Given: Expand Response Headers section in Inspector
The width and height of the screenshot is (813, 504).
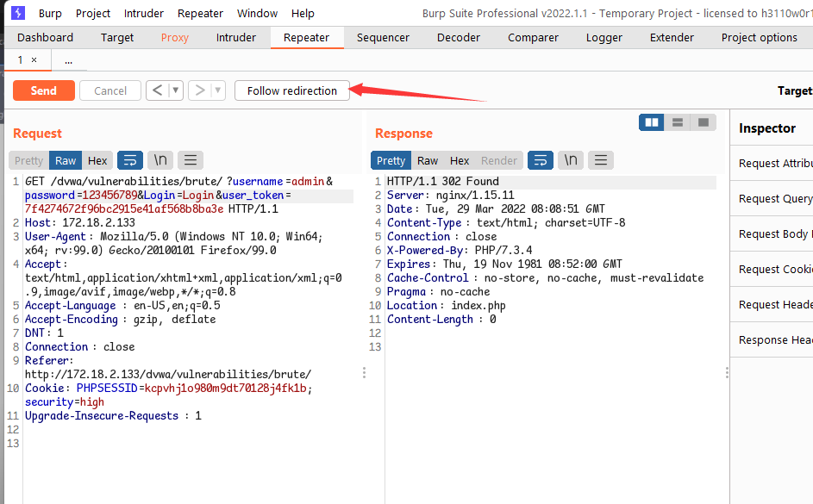Looking at the screenshot, I should point(772,339).
